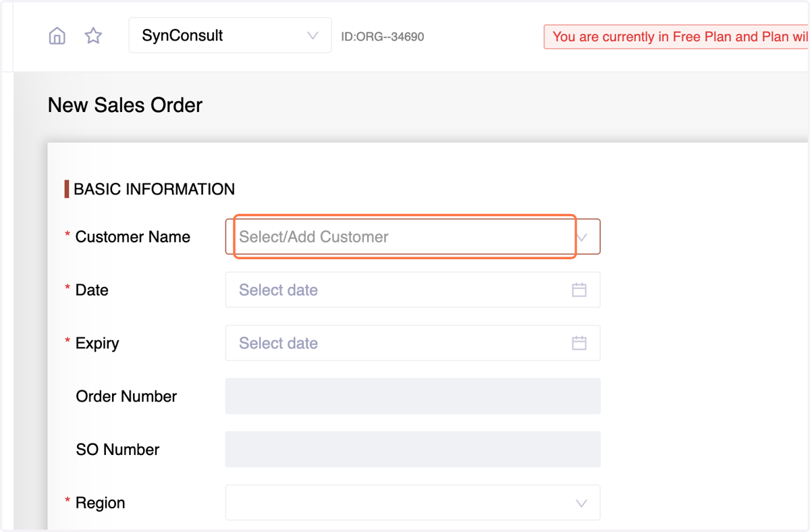Open the Region dropdown
Image resolution: width=810 pixels, height=532 pixels.
pos(412,503)
